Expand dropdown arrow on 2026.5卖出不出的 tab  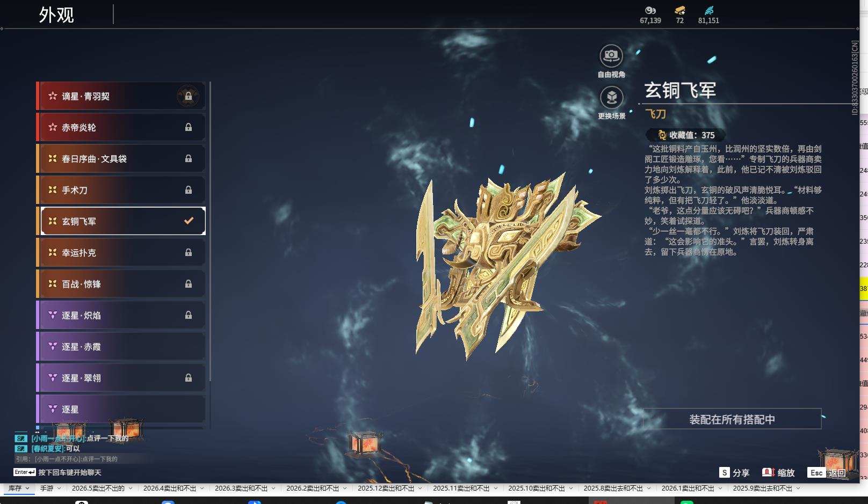(130, 488)
